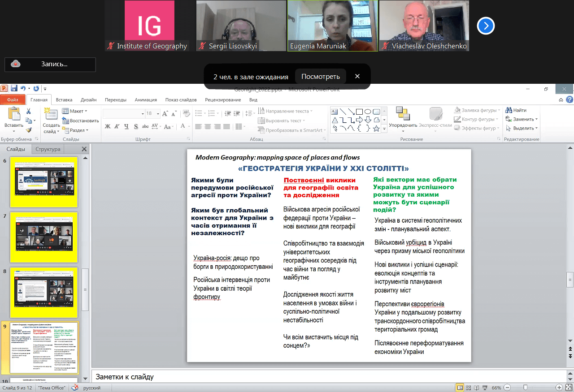Toggle left text alignment

click(x=198, y=127)
